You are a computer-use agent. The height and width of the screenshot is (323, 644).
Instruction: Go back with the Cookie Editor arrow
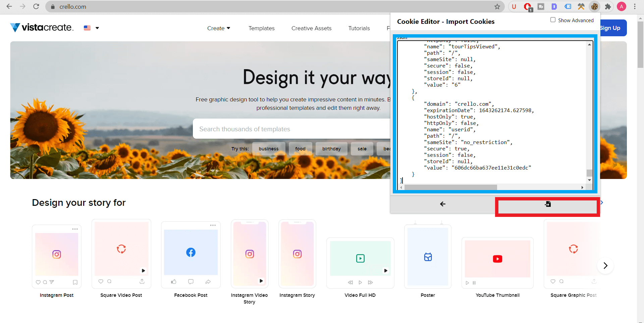(x=443, y=204)
